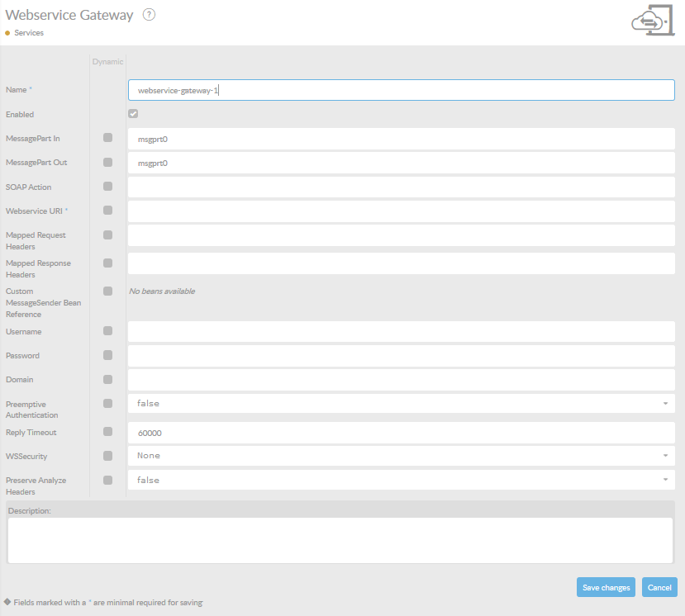Toggle Dynamic checkbox for WSSecurity
This screenshot has width=685, height=616.
[108, 456]
